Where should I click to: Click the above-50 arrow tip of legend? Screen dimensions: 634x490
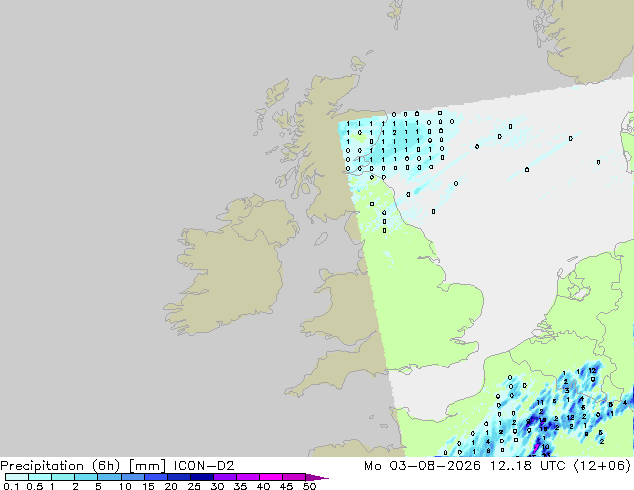[x=317, y=477]
